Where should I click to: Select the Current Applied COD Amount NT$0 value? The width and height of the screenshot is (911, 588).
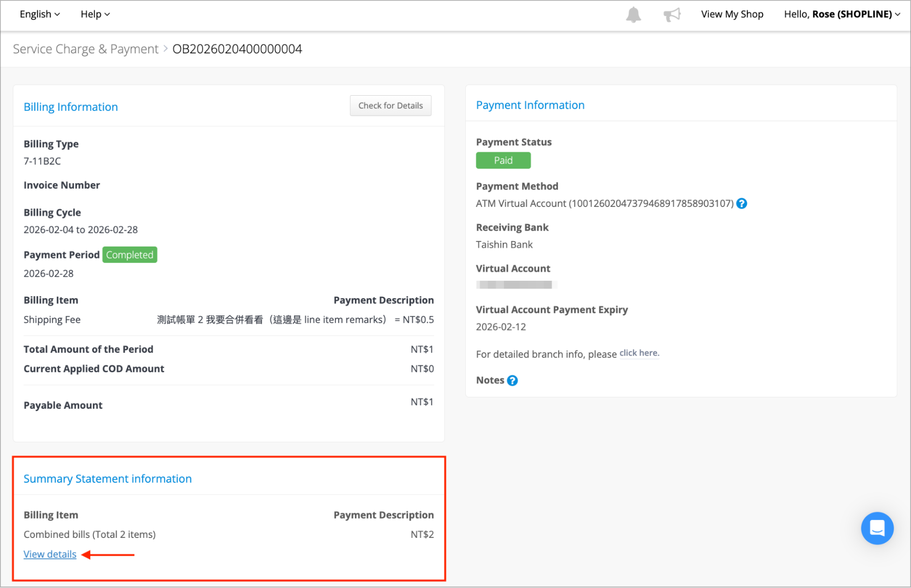point(422,369)
